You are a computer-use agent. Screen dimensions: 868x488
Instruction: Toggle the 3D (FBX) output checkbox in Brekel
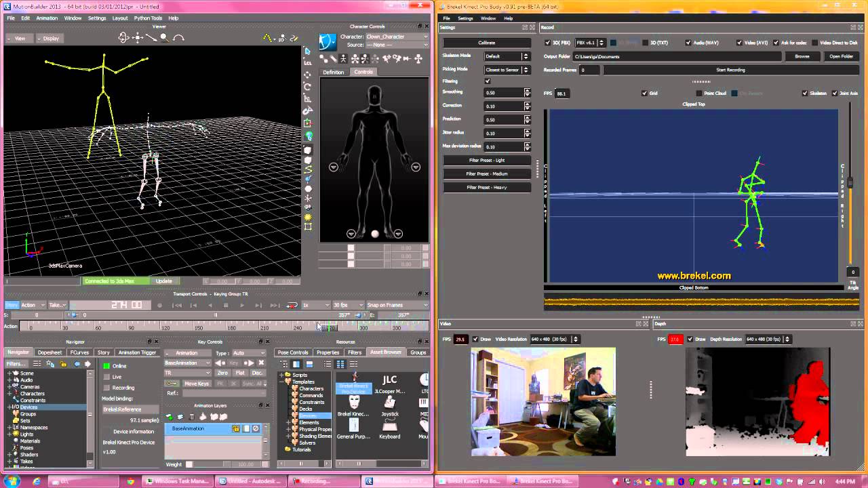547,43
